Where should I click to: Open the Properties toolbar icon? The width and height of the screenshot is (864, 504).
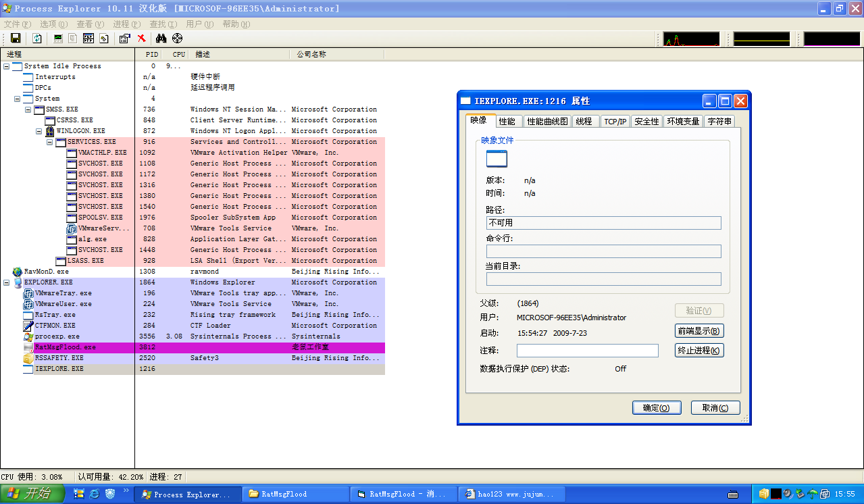pos(125,39)
